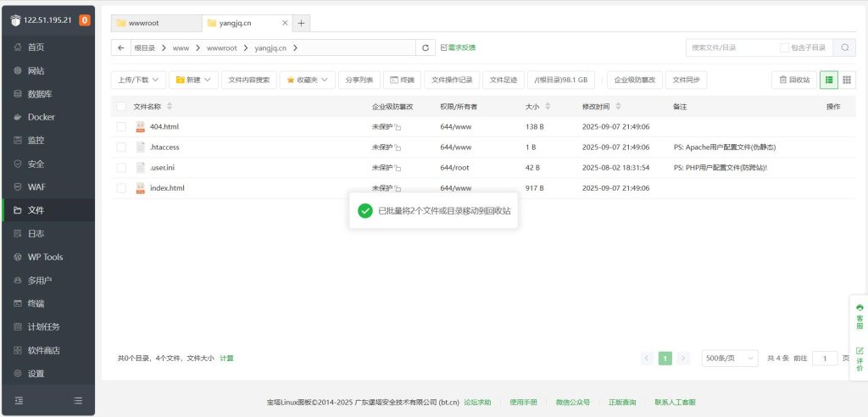The width and height of the screenshot is (868, 417).
Task: Open 数据库 in the sidebar
Action: [48, 94]
